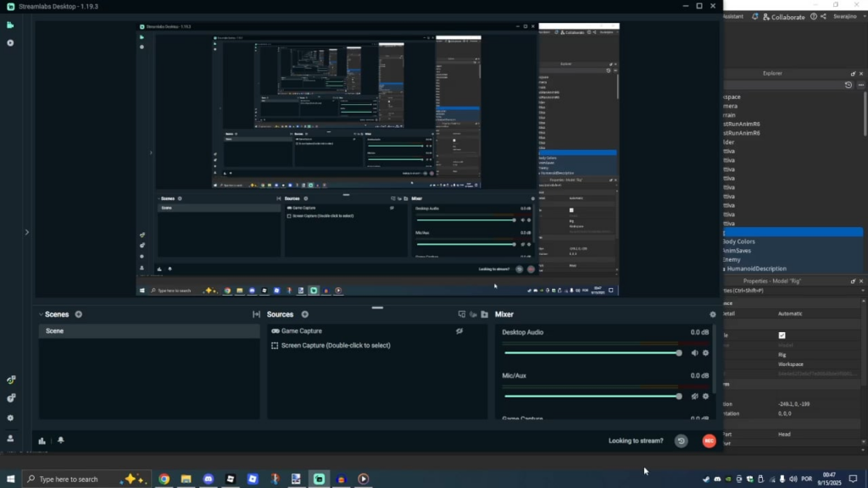Expand the left side panel arrow

[x=26, y=232]
